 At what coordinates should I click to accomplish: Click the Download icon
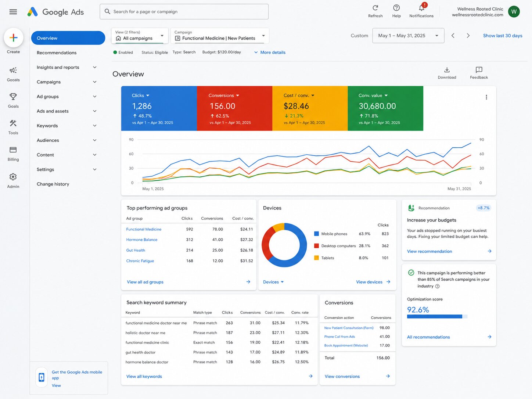[x=447, y=69]
